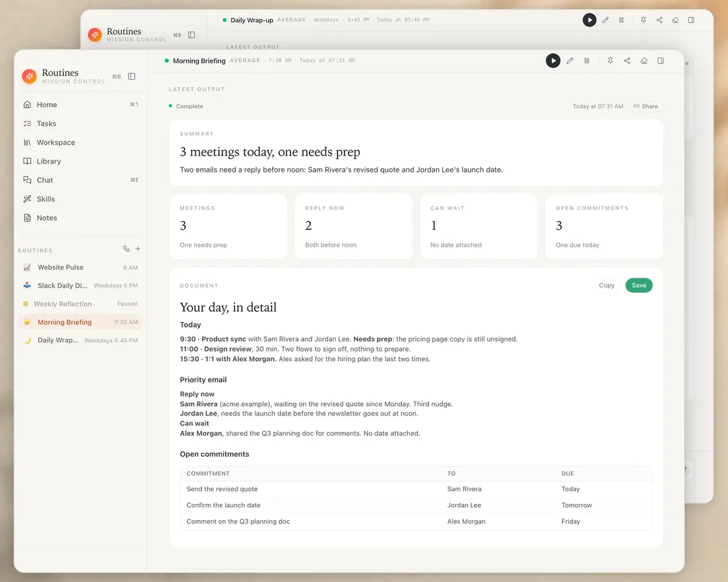Screen dimensions: 728x582
Task: Click the eraser icon in Morning Briefing toolbar
Action: [644, 61]
